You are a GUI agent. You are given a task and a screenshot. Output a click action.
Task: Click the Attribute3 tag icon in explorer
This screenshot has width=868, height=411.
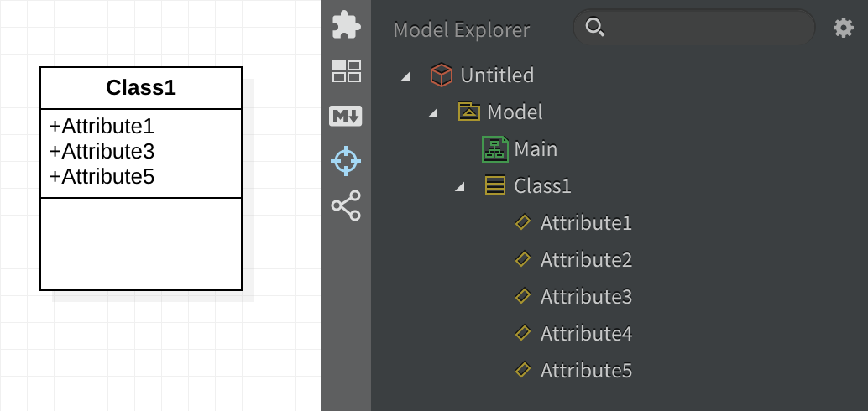(523, 296)
